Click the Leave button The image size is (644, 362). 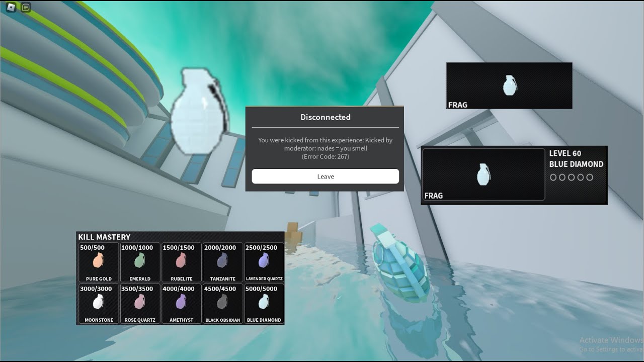click(325, 176)
